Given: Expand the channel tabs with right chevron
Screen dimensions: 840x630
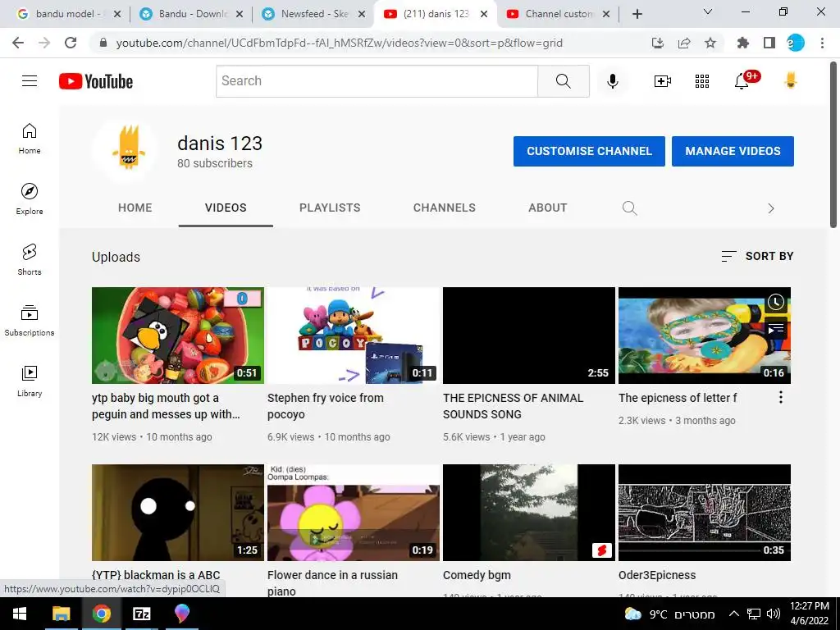Looking at the screenshot, I should coord(771,208).
